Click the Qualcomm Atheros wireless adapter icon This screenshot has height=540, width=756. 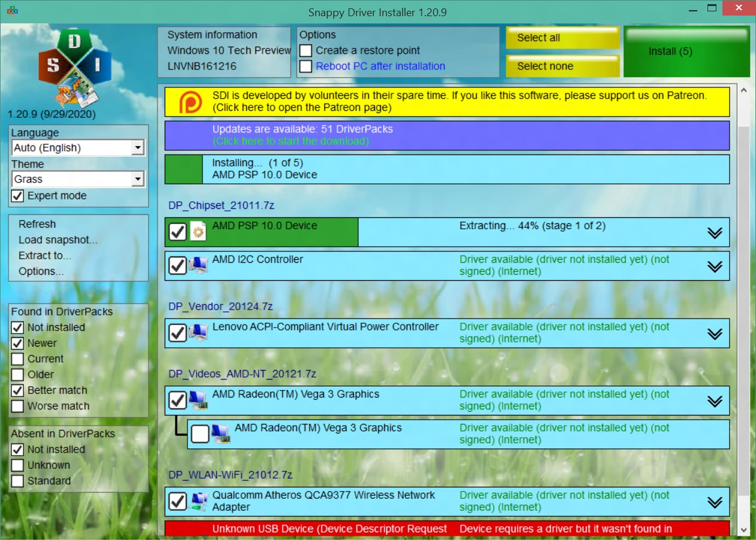coord(198,502)
